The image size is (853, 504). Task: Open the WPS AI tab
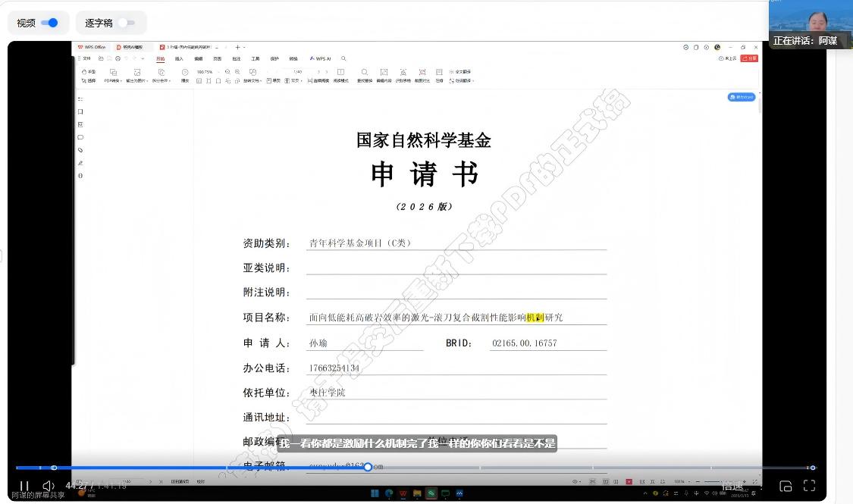tap(320, 58)
